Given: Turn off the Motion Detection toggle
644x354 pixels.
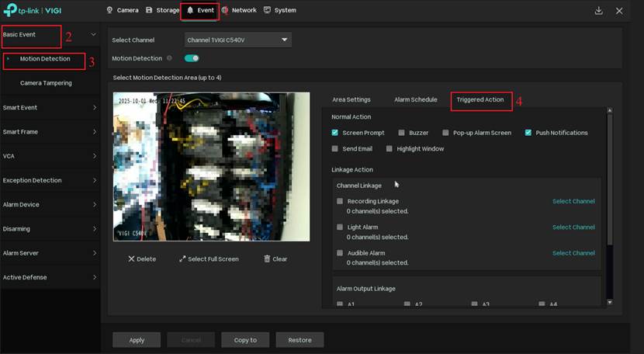Looking at the screenshot, I should pos(192,58).
